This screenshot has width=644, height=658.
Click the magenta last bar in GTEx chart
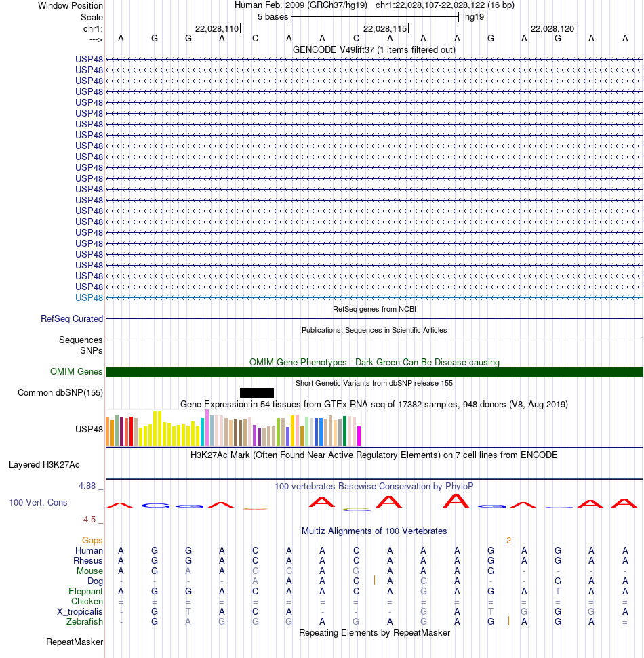[x=359, y=436]
